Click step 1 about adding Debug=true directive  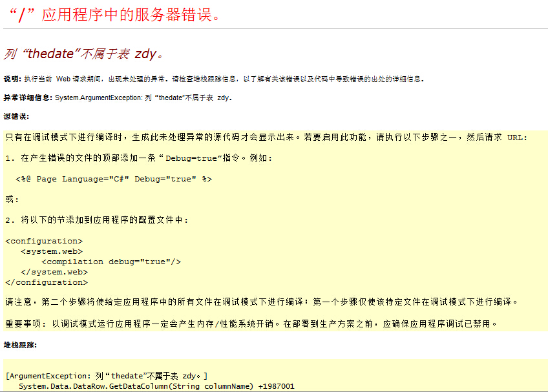[x=139, y=158]
